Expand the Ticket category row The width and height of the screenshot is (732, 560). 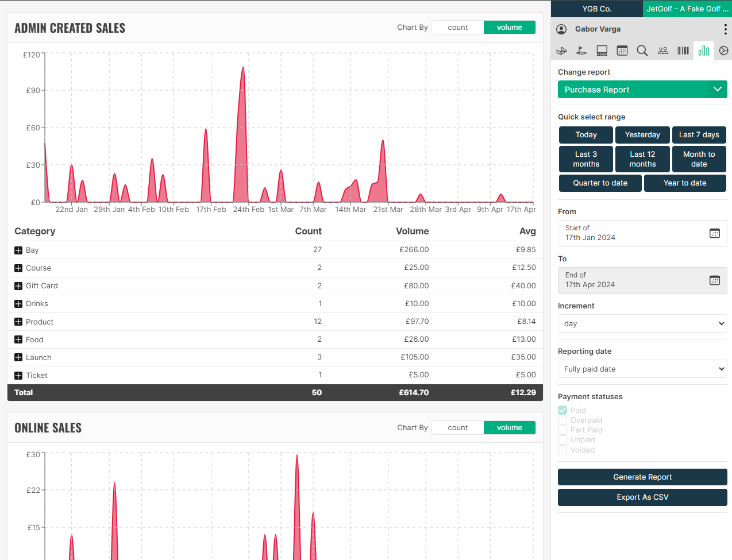[18, 376]
